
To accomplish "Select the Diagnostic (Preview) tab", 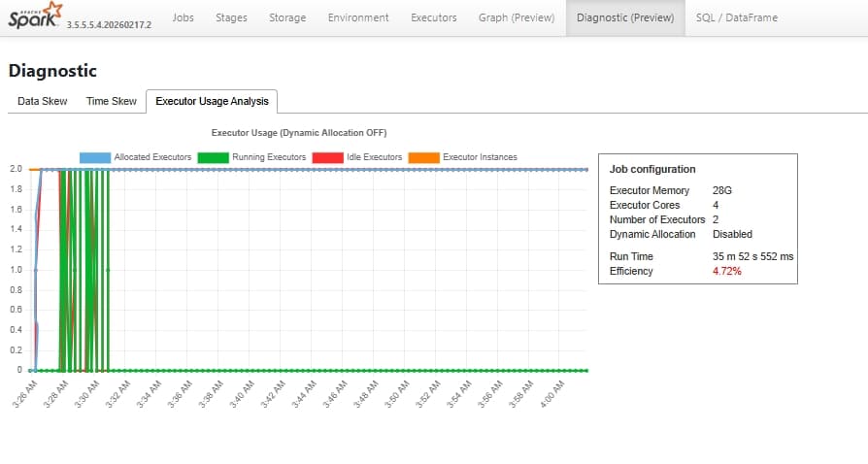I will coord(625,17).
